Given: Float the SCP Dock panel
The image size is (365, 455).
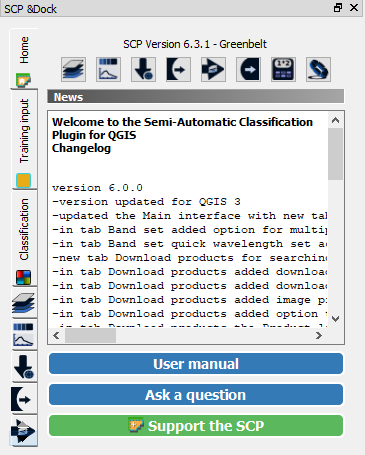Looking at the screenshot, I should [x=338, y=8].
